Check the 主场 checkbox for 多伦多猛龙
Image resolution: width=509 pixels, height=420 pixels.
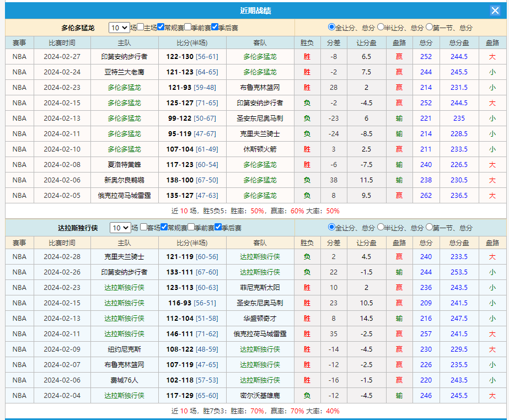141,27
